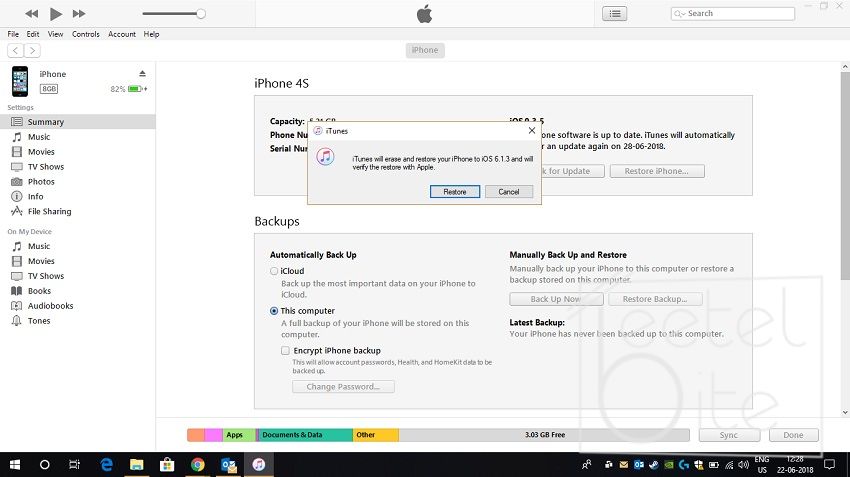
Task: Click the partially hidden Check for Update button
Action: (x=573, y=171)
